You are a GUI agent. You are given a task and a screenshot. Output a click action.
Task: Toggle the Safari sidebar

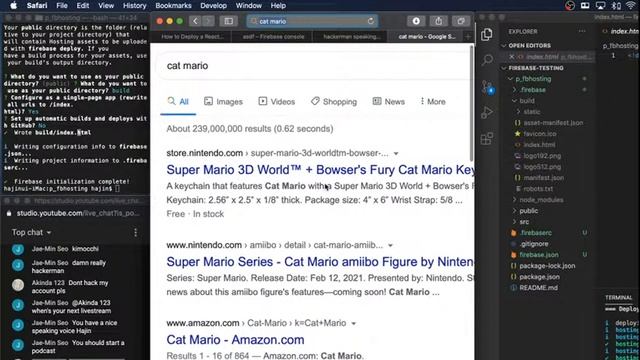click(x=229, y=21)
